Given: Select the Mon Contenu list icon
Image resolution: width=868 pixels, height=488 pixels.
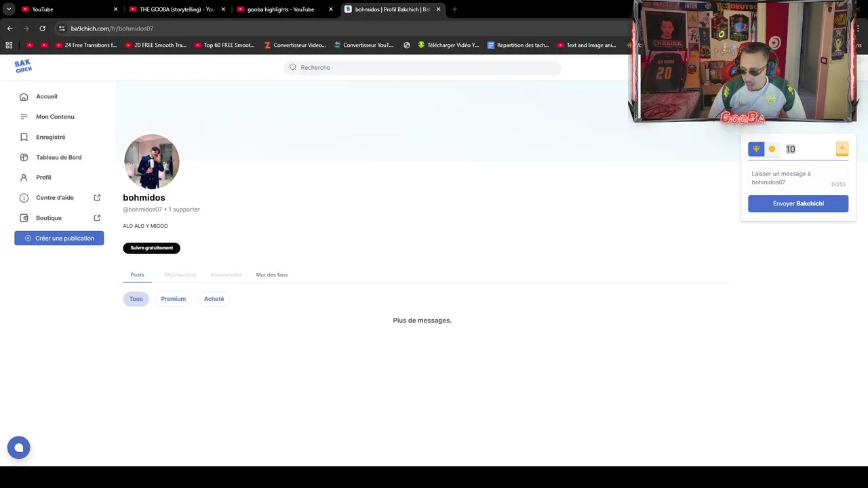Looking at the screenshot, I should pyautogui.click(x=24, y=117).
